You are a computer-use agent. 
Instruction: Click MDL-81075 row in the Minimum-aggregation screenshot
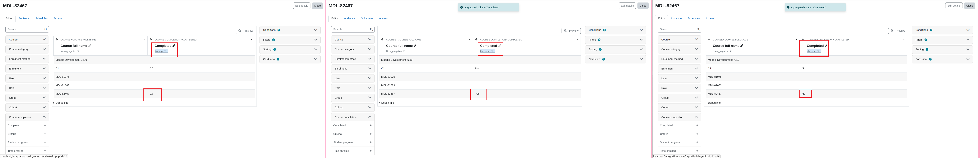[807, 77]
